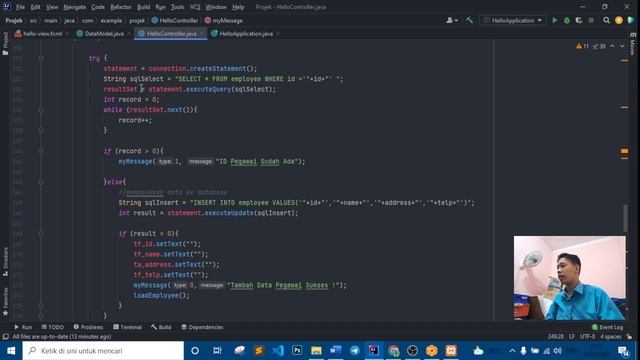Click the Stop process square icon
Image resolution: width=640 pixels, height=360 pixels.
[591, 20]
